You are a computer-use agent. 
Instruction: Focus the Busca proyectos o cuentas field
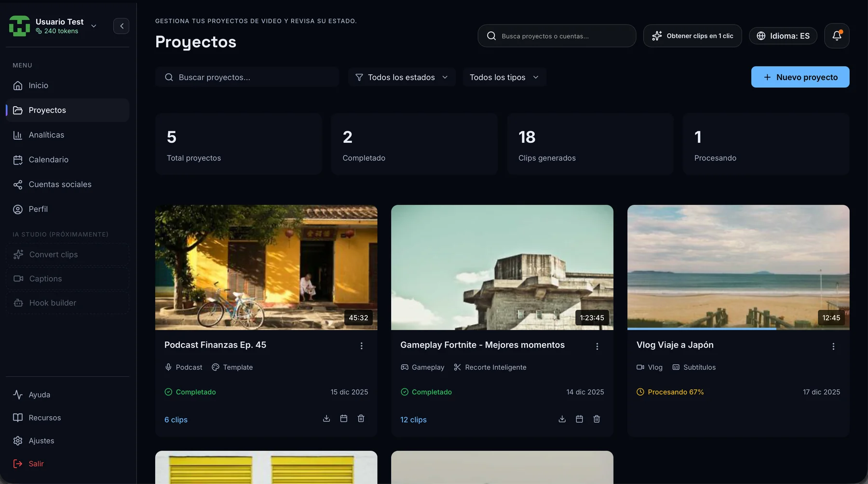point(557,36)
